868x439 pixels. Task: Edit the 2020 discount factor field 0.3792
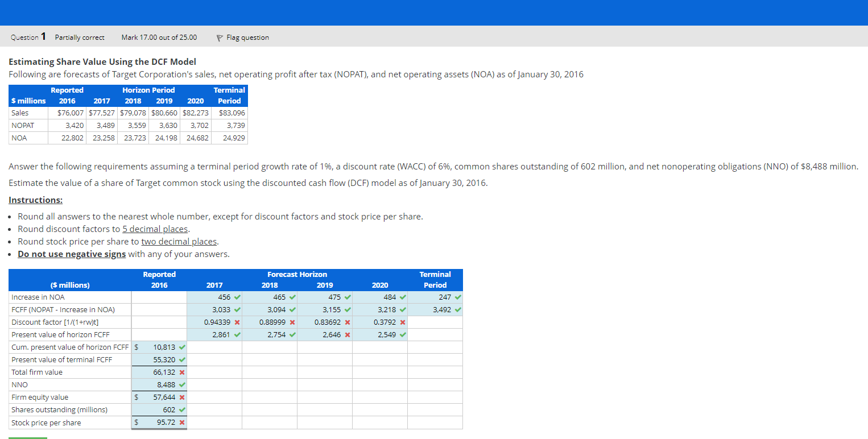click(380, 322)
